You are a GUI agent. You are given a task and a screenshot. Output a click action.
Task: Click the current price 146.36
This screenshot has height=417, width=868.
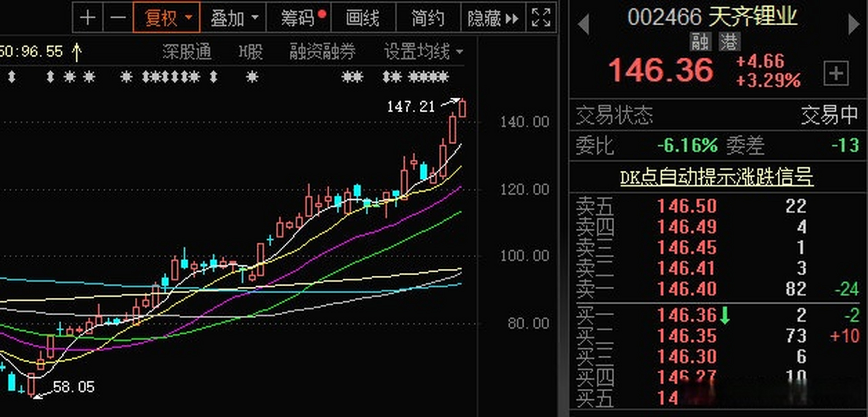point(661,70)
